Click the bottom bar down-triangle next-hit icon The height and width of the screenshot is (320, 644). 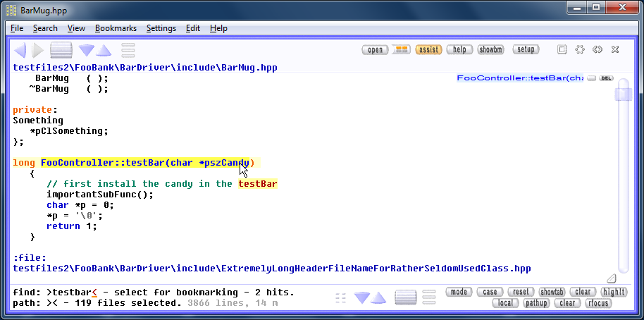361,297
